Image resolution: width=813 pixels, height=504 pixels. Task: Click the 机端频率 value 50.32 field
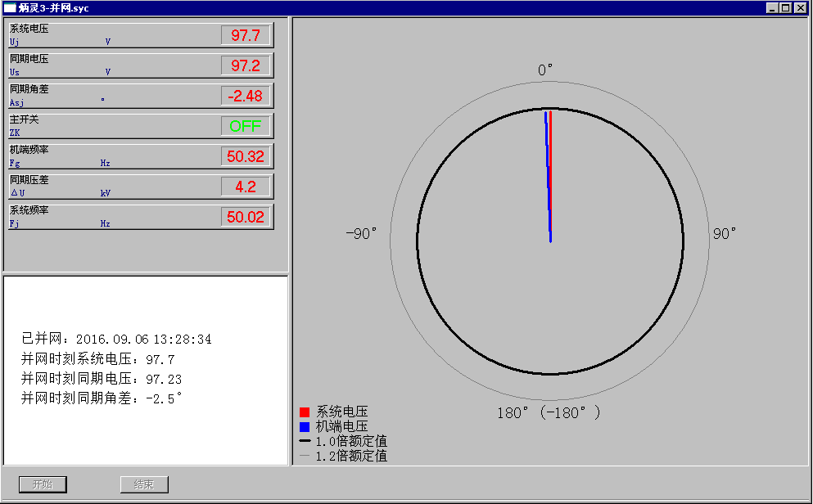click(246, 156)
